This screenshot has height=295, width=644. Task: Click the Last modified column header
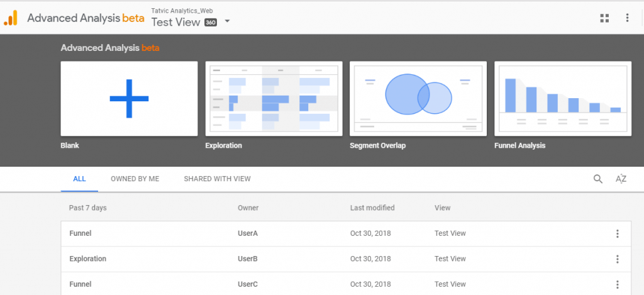372,208
